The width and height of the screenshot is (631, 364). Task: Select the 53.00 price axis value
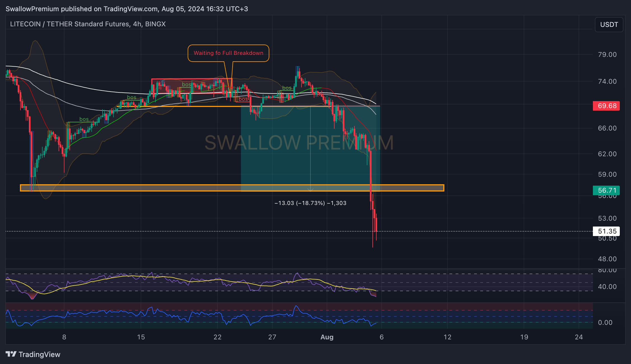point(607,218)
